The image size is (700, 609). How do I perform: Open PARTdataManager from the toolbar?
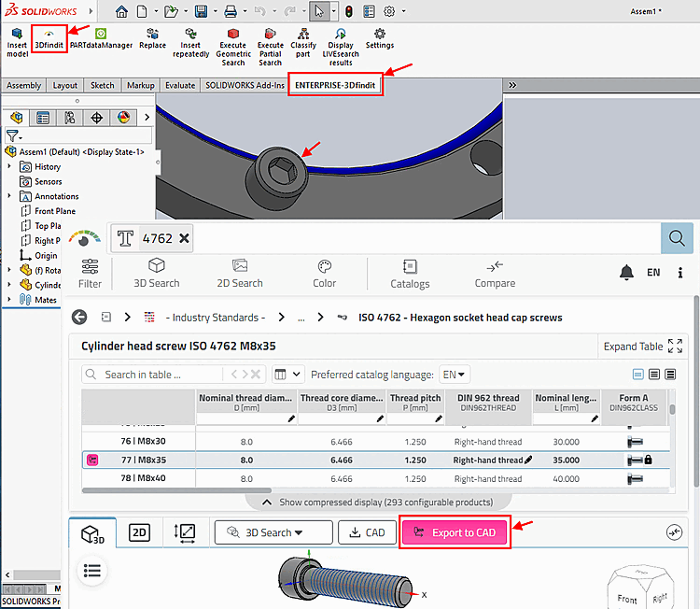pos(101,39)
